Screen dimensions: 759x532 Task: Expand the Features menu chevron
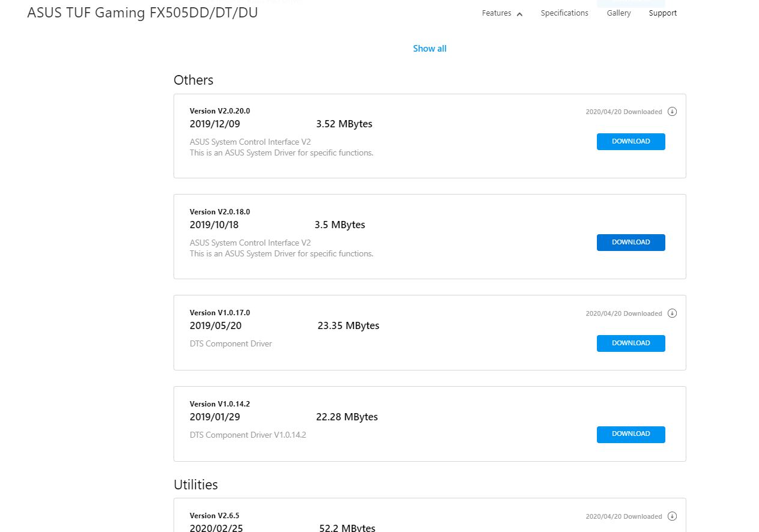(x=519, y=14)
